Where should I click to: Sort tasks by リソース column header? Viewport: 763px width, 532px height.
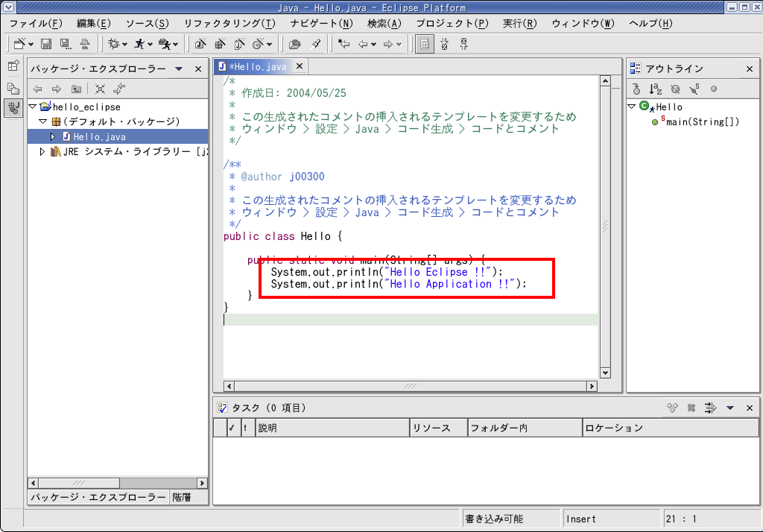point(438,428)
